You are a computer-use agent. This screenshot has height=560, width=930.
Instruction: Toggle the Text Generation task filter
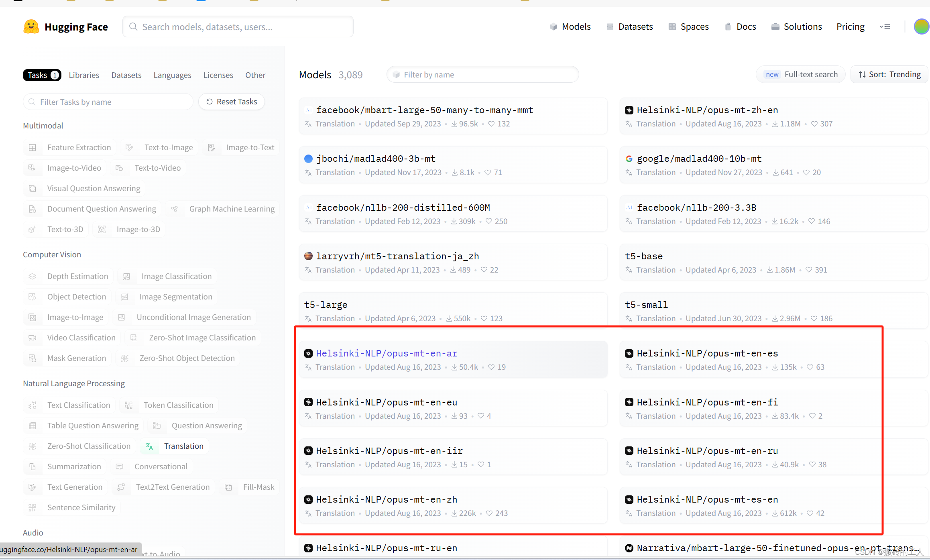pos(65,487)
